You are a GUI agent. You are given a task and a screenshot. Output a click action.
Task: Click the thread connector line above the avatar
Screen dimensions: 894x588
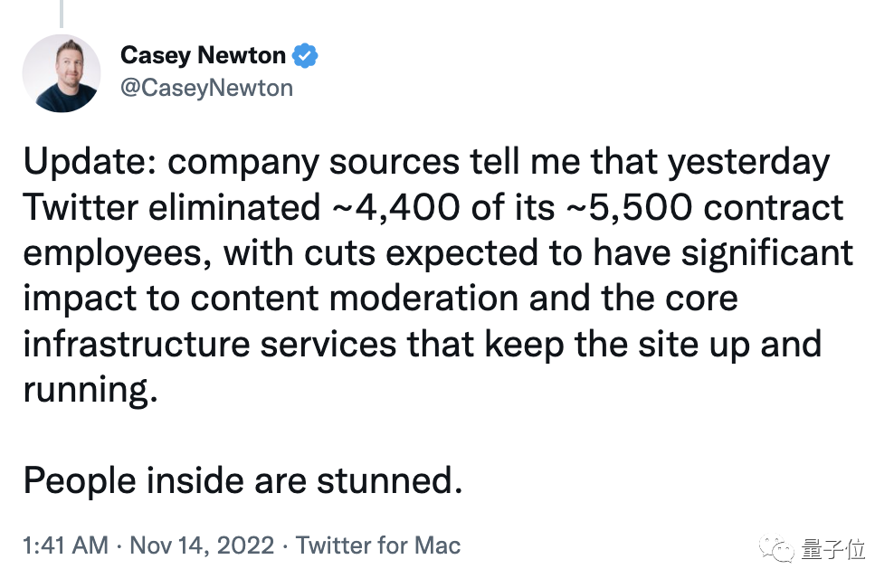pos(61,13)
